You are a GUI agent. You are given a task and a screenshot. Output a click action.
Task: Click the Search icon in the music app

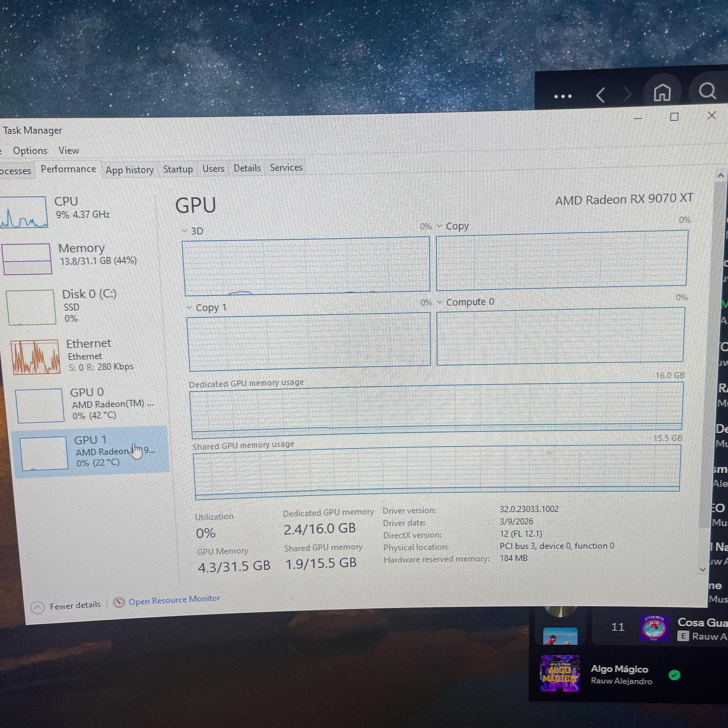click(707, 91)
